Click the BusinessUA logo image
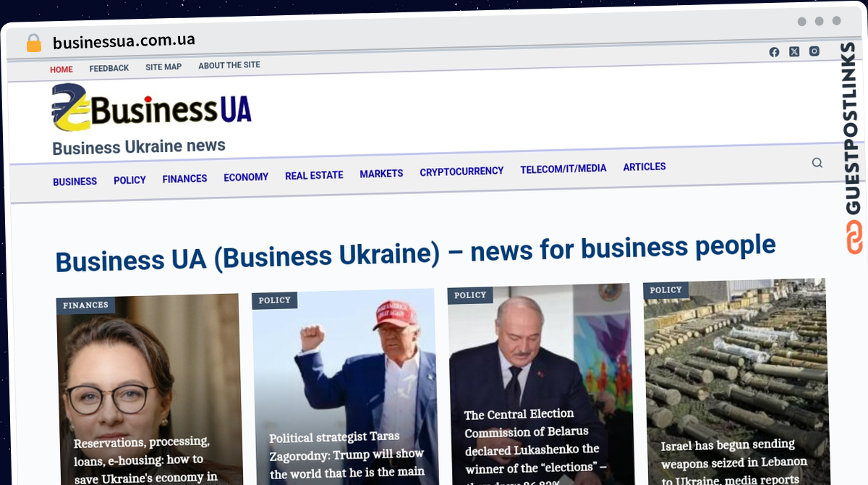This screenshot has width=868, height=485. 152,108
